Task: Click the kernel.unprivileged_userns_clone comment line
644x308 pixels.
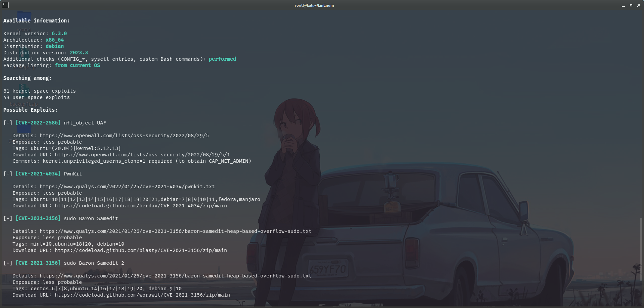Action: (x=132, y=161)
